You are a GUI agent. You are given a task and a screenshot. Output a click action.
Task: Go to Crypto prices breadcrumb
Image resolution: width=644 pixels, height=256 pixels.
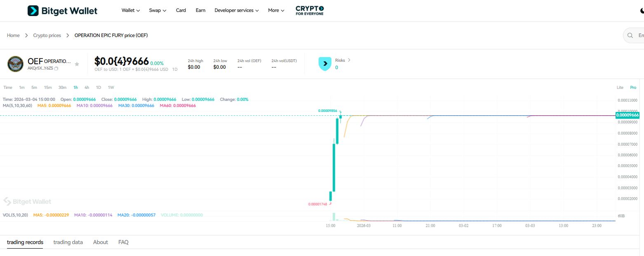[47, 35]
